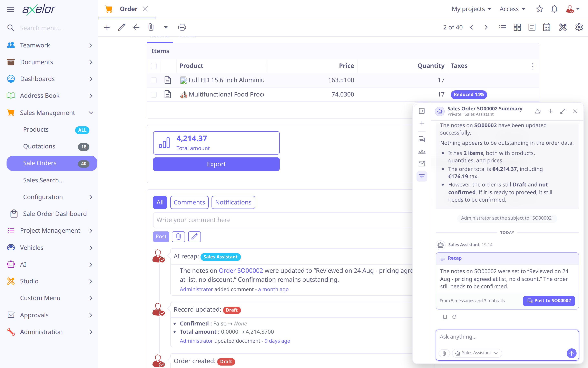The height and width of the screenshot is (368, 588).
Task: Open the Products menu item
Action: pyautogui.click(x=52, y=129)
